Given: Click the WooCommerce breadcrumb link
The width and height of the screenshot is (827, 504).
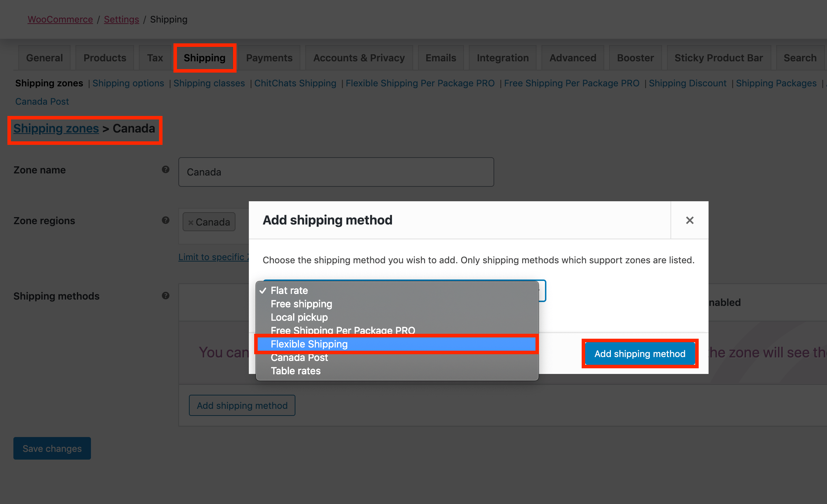Looking at the screenshot, I should point(60,19).
